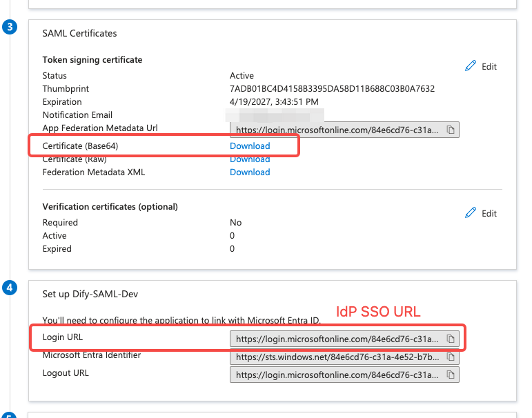Viewport: 532px width, 418px height.
Task: Click the Microsoft Entra Identifier label
Action: (x=92, y=355)
